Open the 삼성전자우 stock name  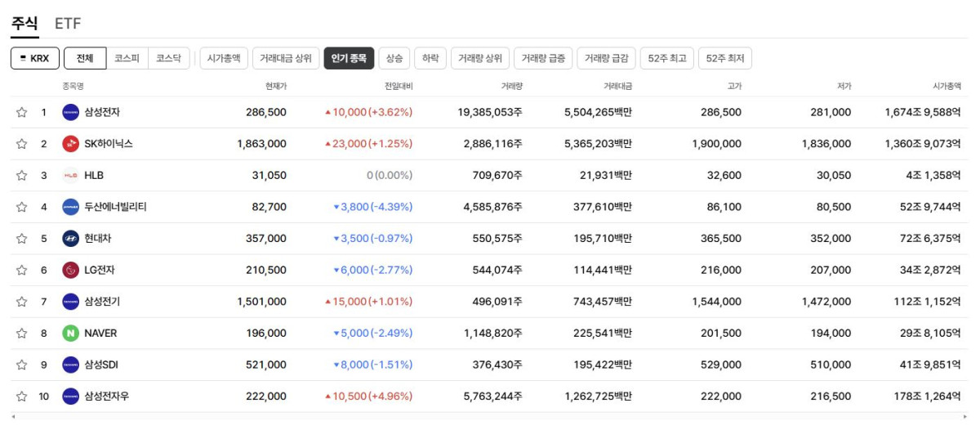[107, 396]
